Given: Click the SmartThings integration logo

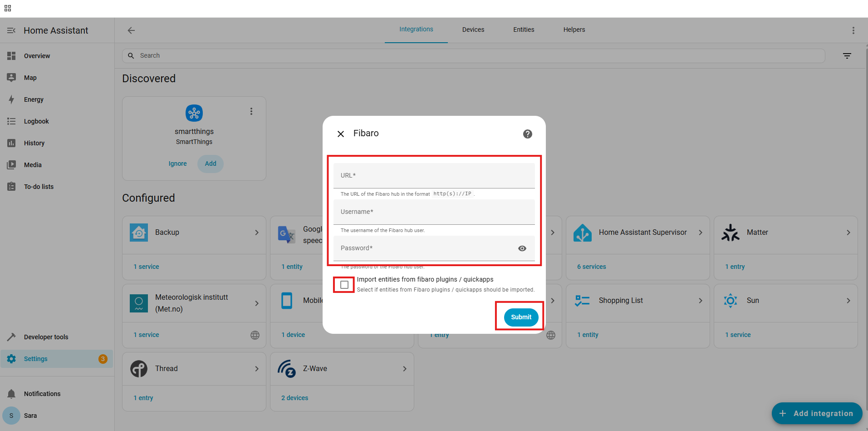Looking at the screenshot, I should coord(194,113).
